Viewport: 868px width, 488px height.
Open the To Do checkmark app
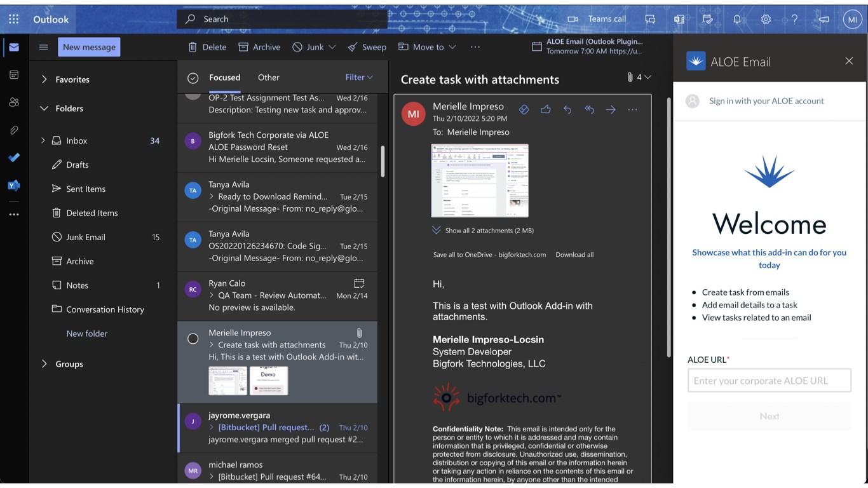14,158
